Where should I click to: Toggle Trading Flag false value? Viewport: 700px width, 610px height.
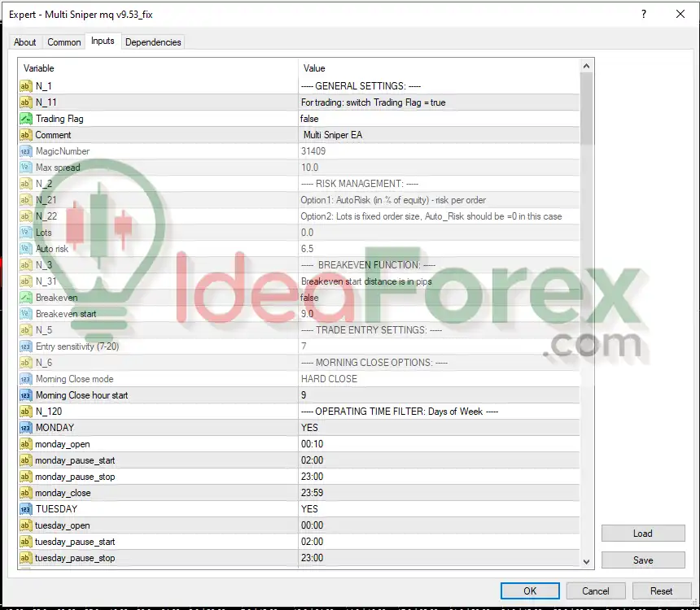(439, 119)
